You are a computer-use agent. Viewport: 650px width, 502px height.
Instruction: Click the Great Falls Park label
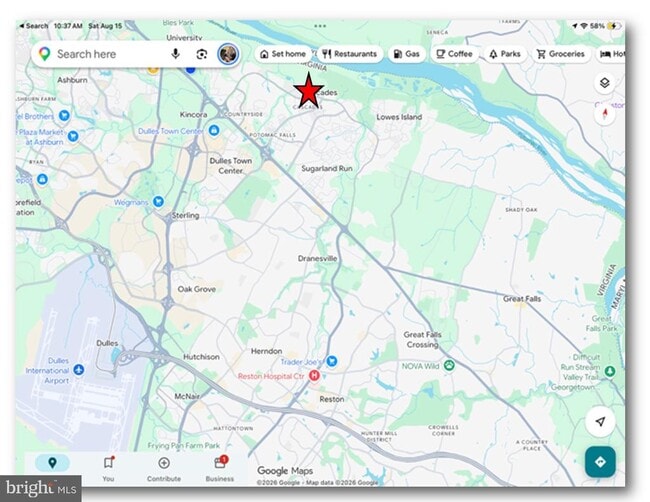601,323
